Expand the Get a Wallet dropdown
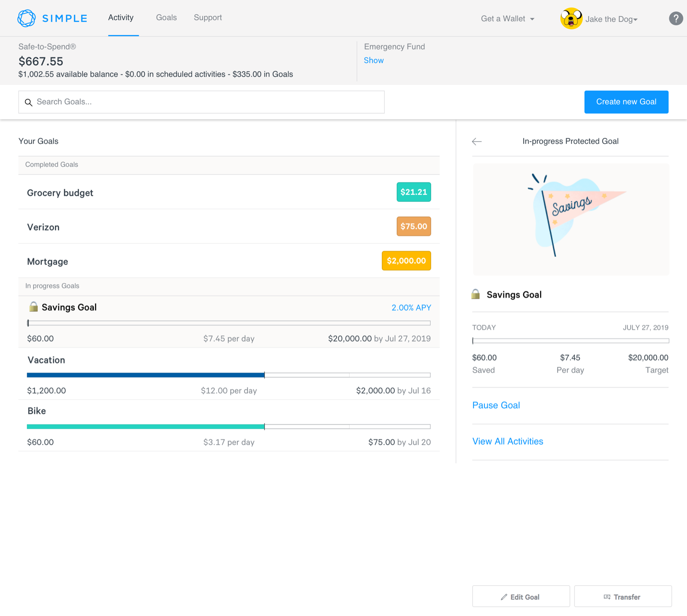This screenshot has width=687, height=616. click(507, 19)
